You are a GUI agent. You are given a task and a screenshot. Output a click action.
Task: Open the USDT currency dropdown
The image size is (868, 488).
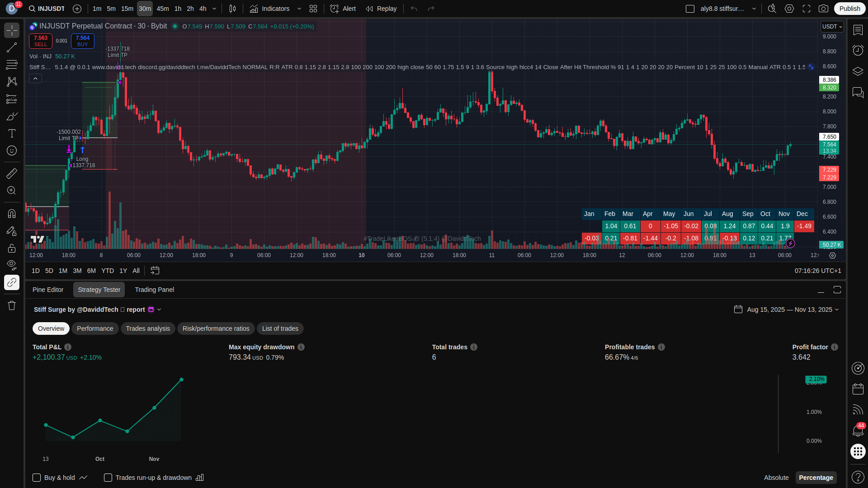tap(832, 27)
